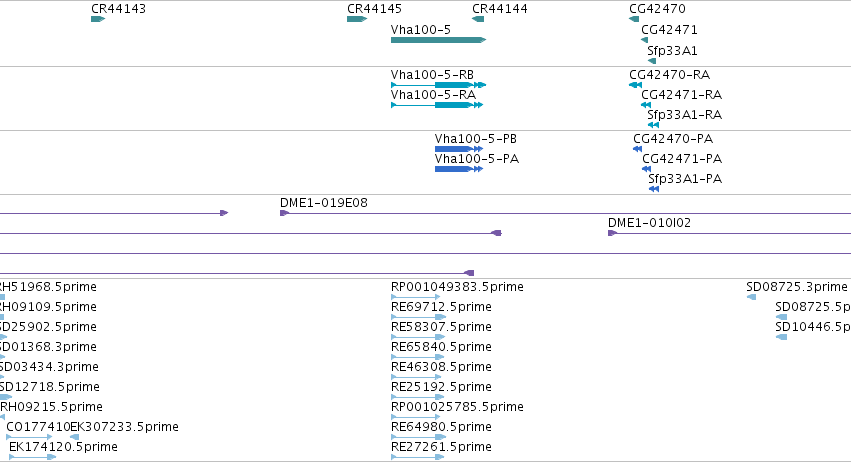Click the RE69712.5prime EST glyph
The height and width of the screenshot is (462, 851).
[418, 317]
